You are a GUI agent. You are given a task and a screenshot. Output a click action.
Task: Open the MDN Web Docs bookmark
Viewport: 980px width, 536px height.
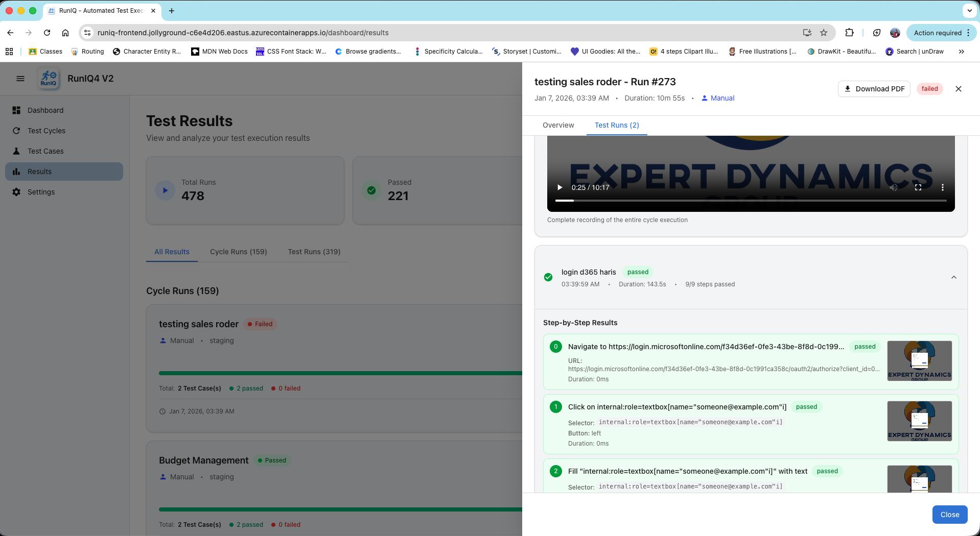[x=219, y=52]
